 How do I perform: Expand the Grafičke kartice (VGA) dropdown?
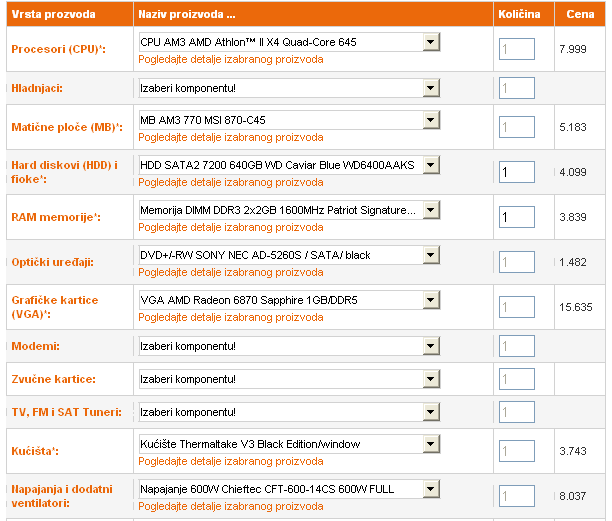pyautogui.click(x=289, y=300)
